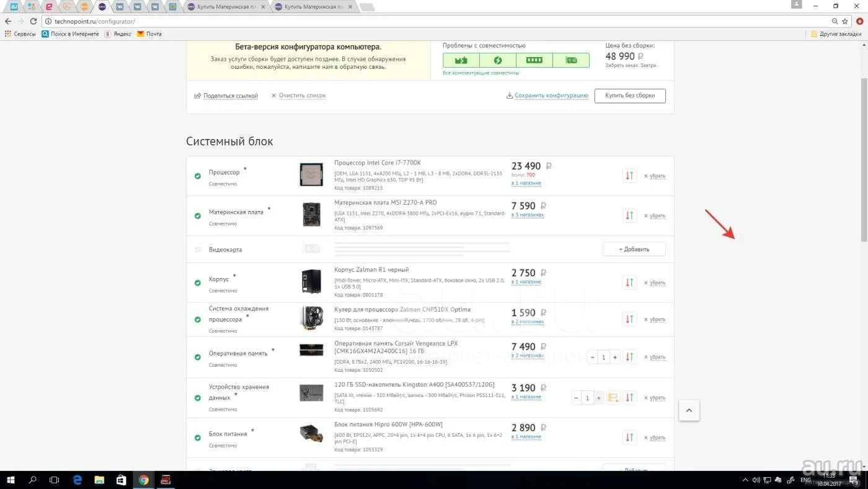Screen dimensions: 868x489
Task: Click the RAM quantity input field
Action: (604, 357)
